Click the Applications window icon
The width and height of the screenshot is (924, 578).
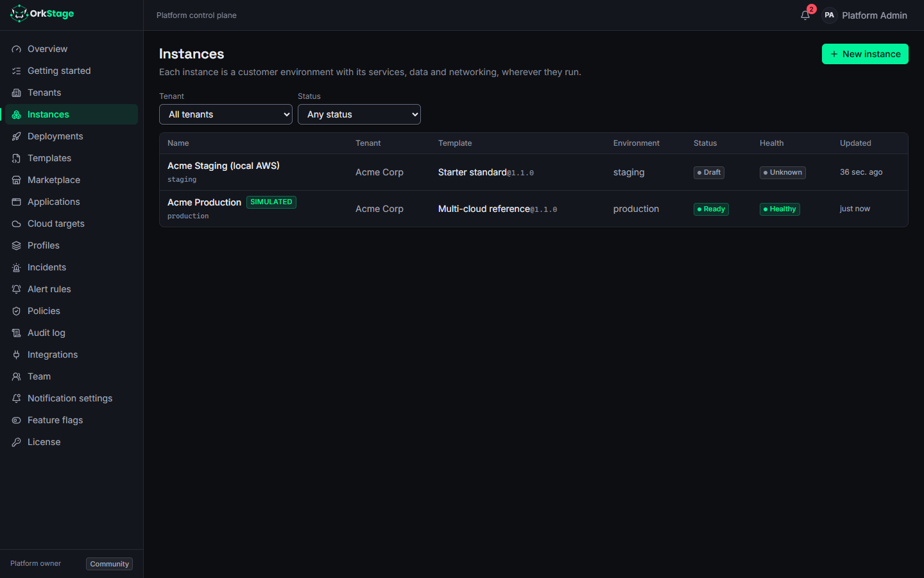[17, 202]
